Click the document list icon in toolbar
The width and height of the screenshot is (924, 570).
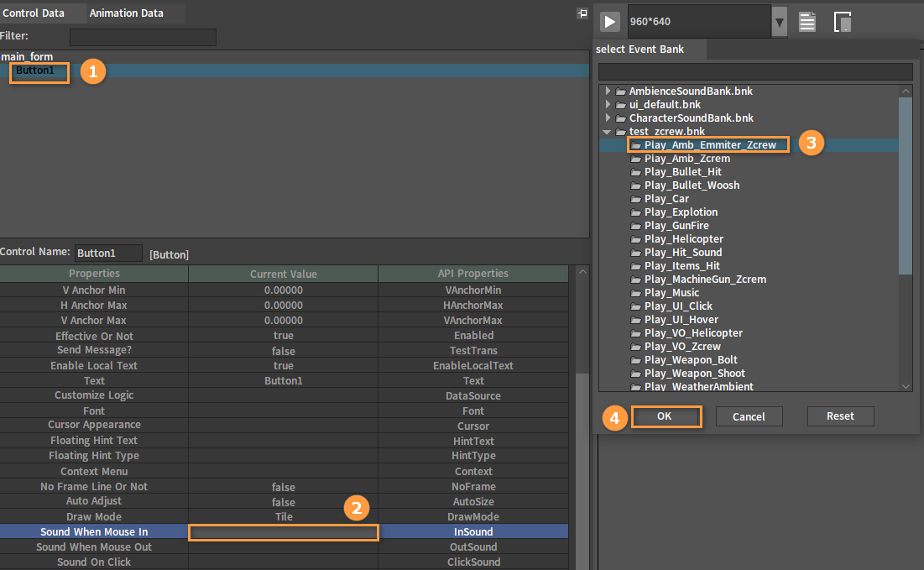807,22
